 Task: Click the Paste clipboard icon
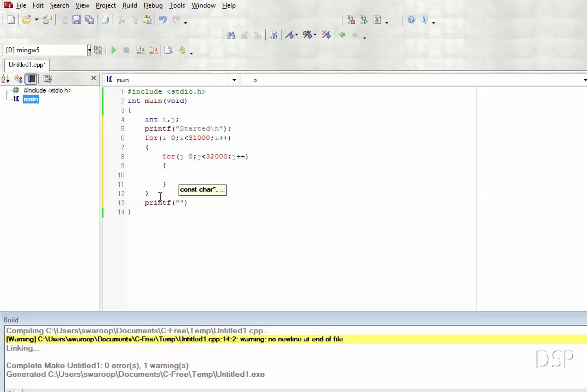tap(147, 20)
